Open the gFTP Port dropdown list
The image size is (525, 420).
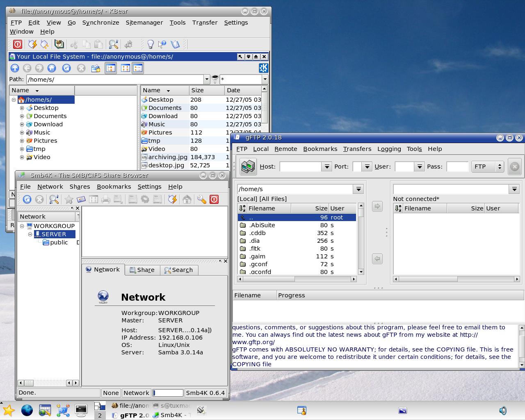[x=367, y=167]
